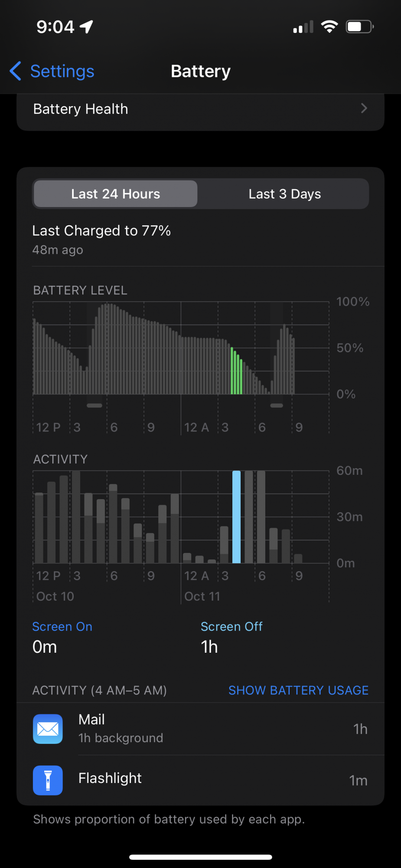Tap the home indicator bar
This screenshot has width=401, height=868.
pos(200,857)
